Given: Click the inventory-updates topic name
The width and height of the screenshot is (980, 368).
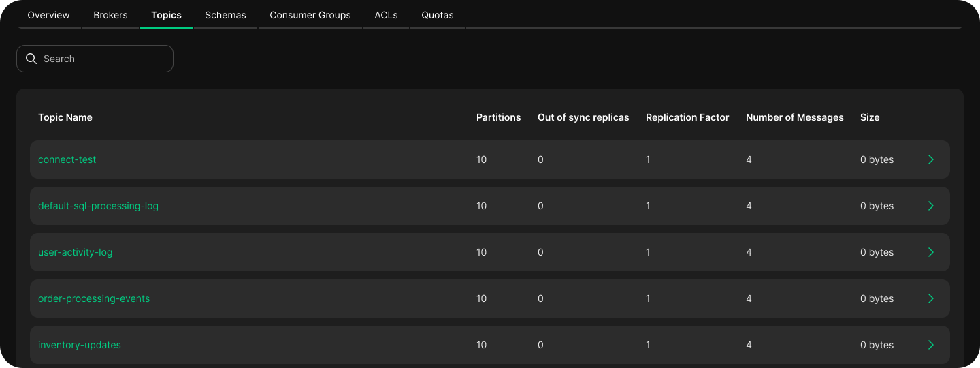Looking at the screenshot, I should (x=80, y=345).
